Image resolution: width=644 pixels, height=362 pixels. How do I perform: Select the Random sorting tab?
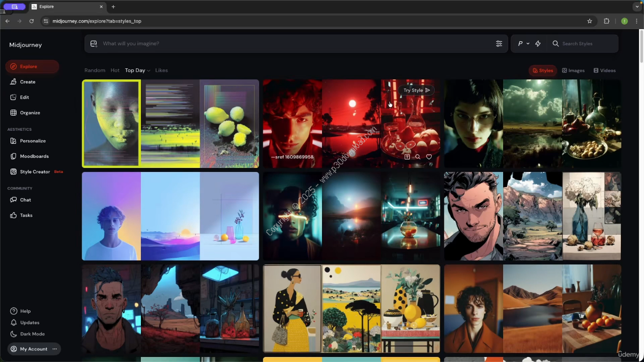click(x=95, y=70)
